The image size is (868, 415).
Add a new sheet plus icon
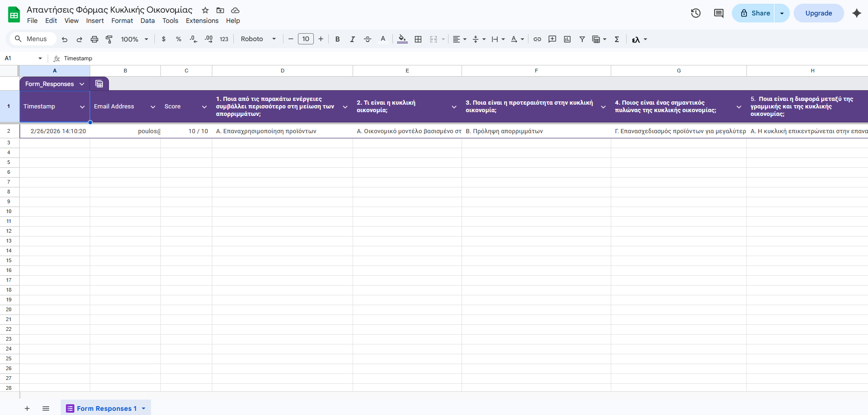pyautogui.click(x=27, y=408)
